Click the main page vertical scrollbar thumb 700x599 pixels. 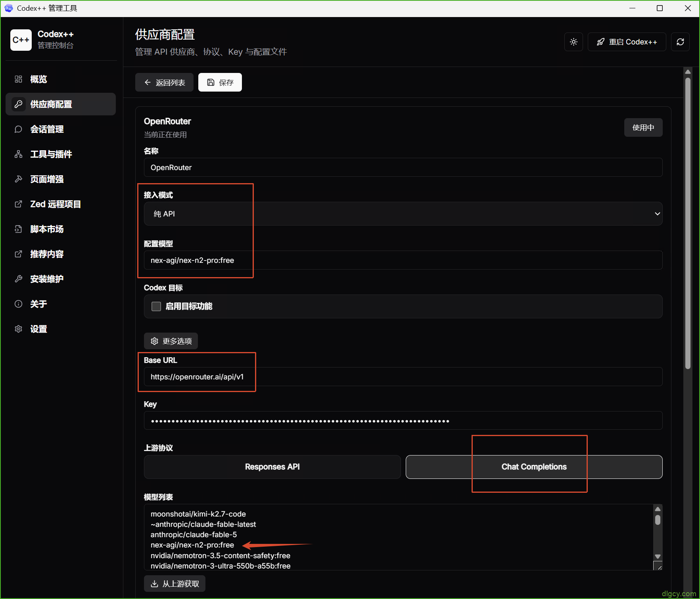[x=688, y=223]
